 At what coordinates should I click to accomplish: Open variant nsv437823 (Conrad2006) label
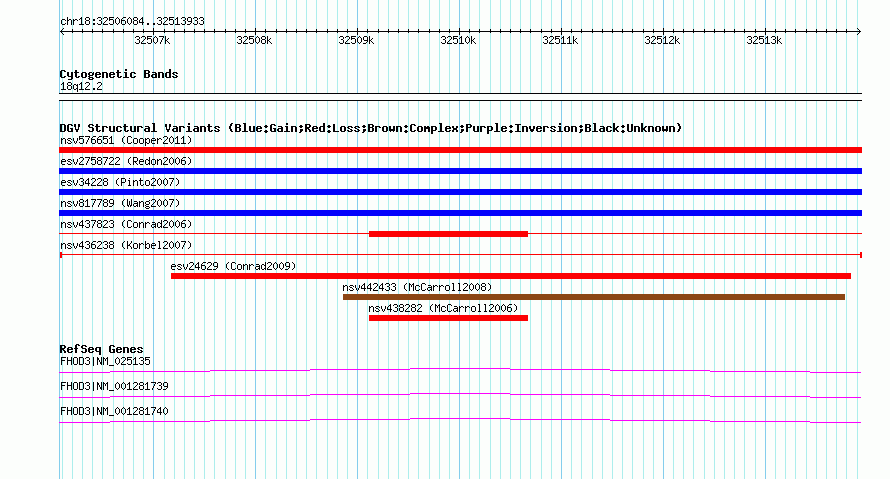126,224
